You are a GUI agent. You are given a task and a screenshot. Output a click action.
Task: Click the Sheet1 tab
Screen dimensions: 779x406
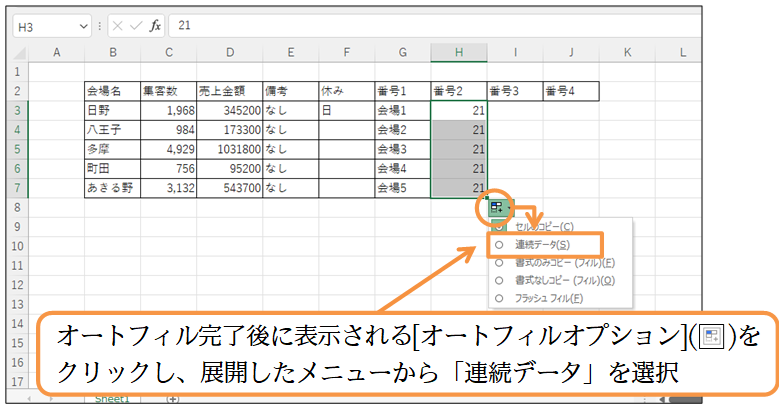point(112,399)
